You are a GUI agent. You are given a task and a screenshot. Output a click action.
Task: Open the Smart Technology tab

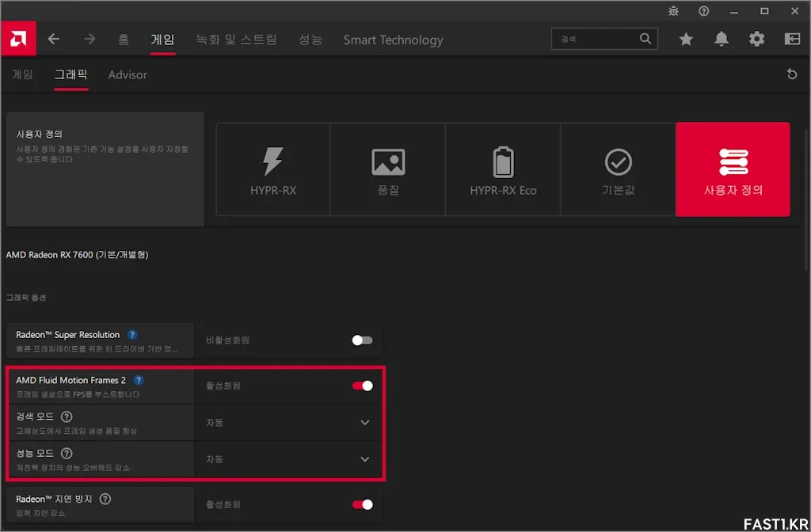click(x=393, y=40)
